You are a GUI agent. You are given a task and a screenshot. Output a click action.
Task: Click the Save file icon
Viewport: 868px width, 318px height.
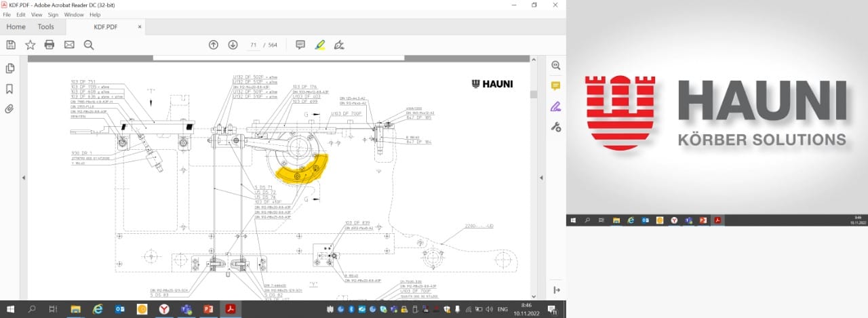click(11, 45)
